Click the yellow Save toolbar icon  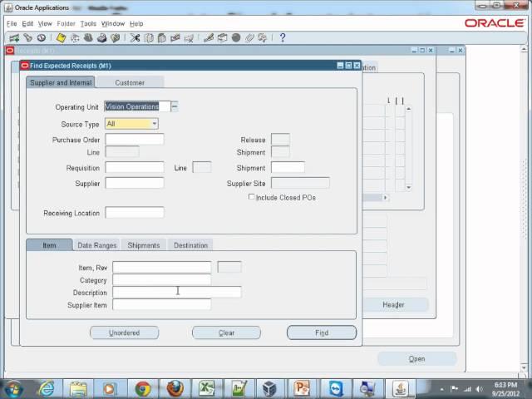61,38
